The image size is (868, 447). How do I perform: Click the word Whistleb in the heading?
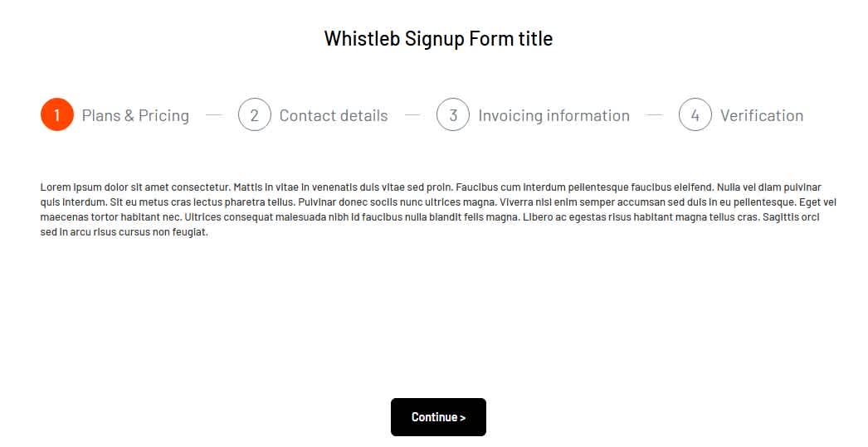pos(361,38)
